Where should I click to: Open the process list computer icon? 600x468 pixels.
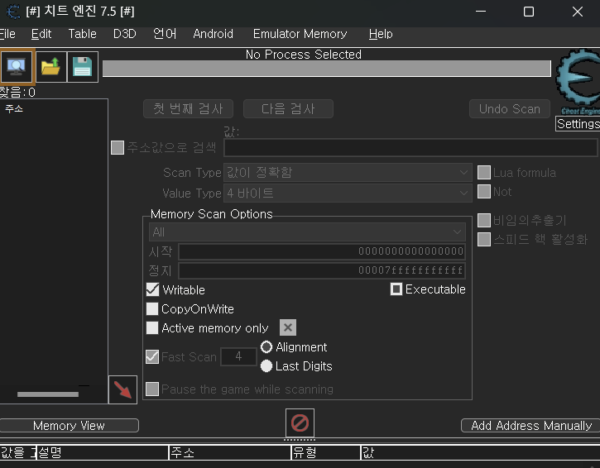coord(16,67)
